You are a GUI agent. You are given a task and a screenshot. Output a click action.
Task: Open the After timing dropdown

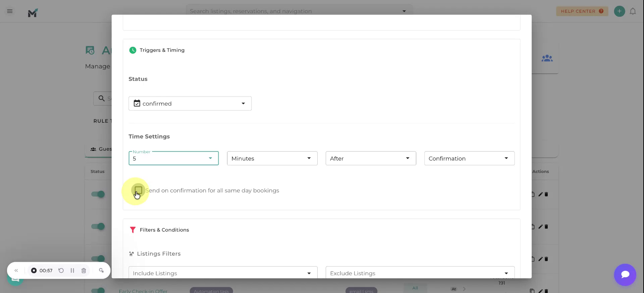[371, 158]
